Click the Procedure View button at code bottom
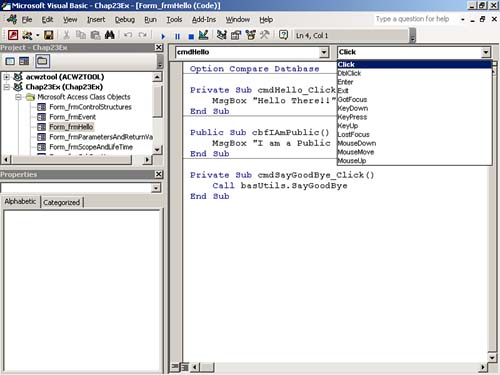The image size is (500, 375). tap(175, 367)
